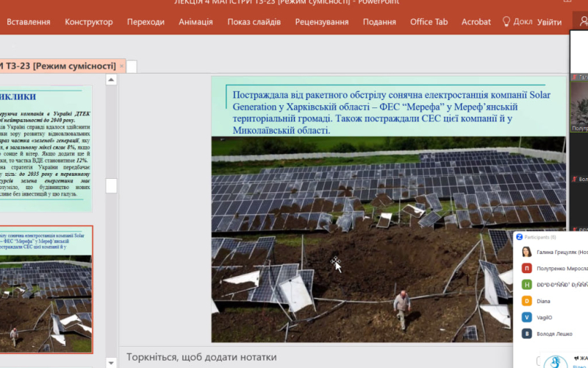This screenshot has width=588, height=368.
Task: Select participant name Володя Лешко
Action: click(x=554, y=334)
